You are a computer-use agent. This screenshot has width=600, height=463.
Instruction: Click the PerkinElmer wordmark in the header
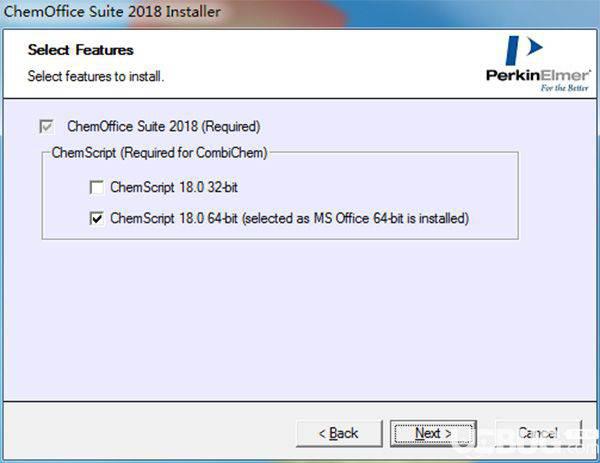click(538, 75)
